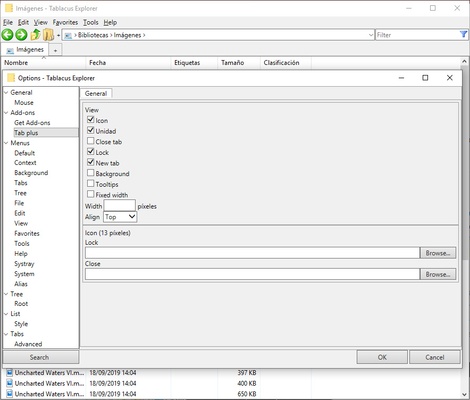
Task: Open the Tools menu
Action: pyautogui.click(x=91, y=22)
